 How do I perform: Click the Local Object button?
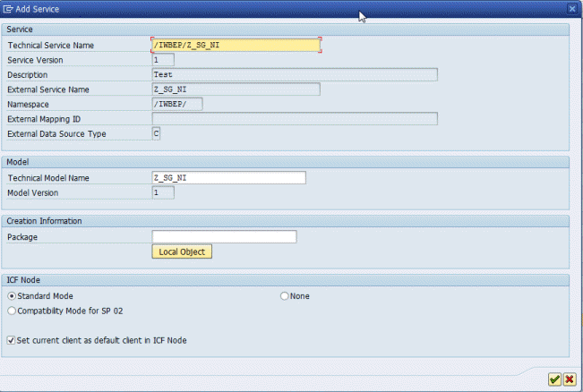[x=182, y=251]
